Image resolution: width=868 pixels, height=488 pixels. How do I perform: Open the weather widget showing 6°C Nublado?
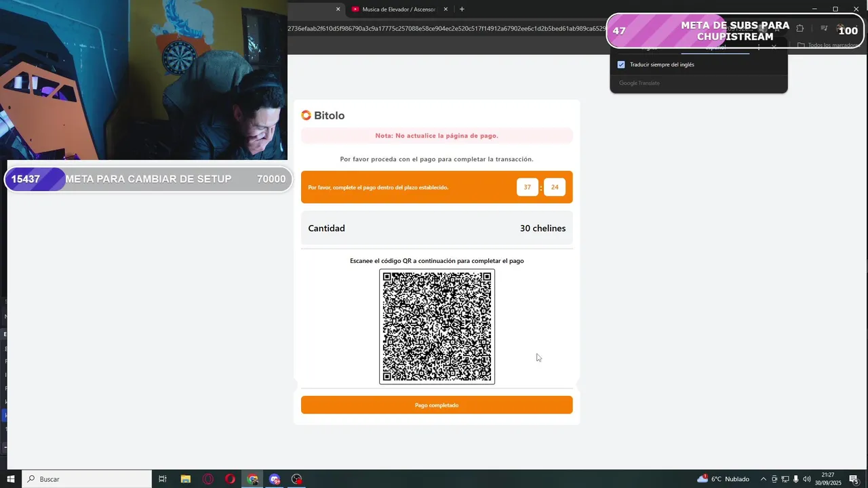tap(723, 479)
